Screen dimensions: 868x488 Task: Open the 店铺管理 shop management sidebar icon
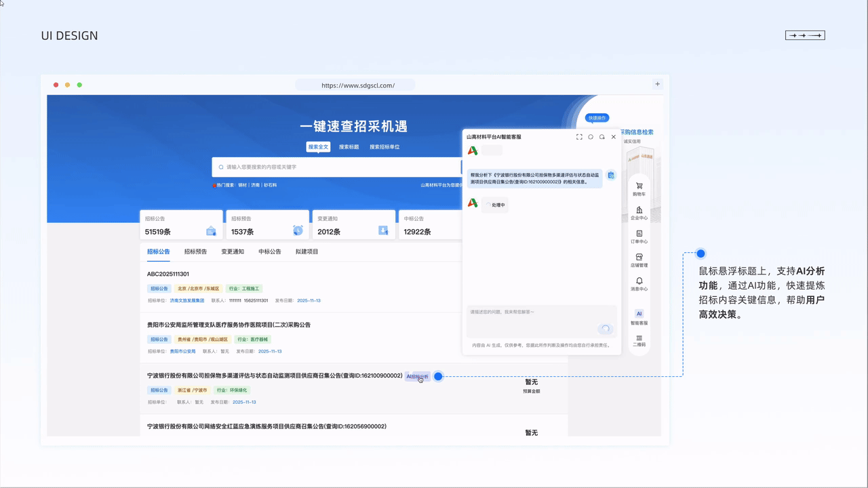[638, 260]
